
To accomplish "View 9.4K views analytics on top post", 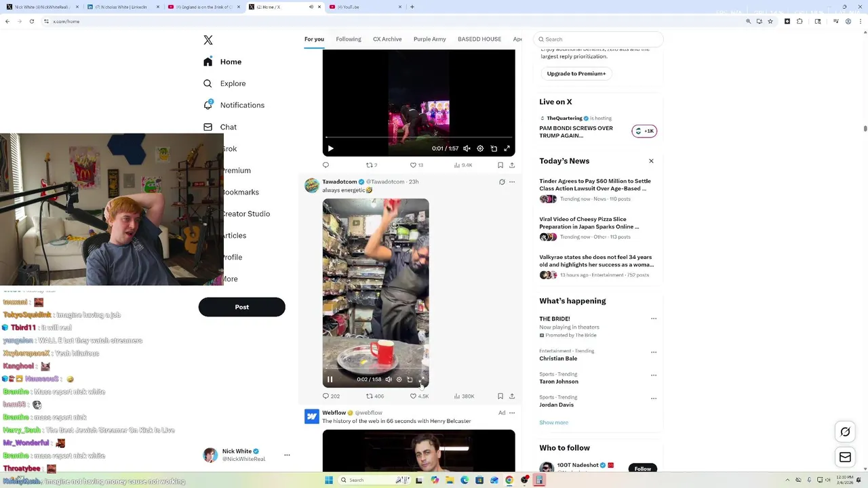I will coord(463,165).
